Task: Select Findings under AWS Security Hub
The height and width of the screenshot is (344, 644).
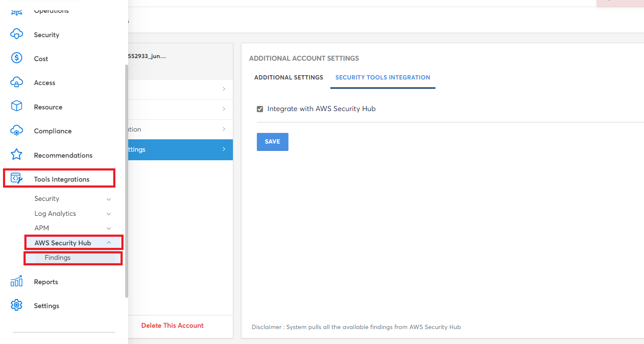Action: click(x=57, y=258)
